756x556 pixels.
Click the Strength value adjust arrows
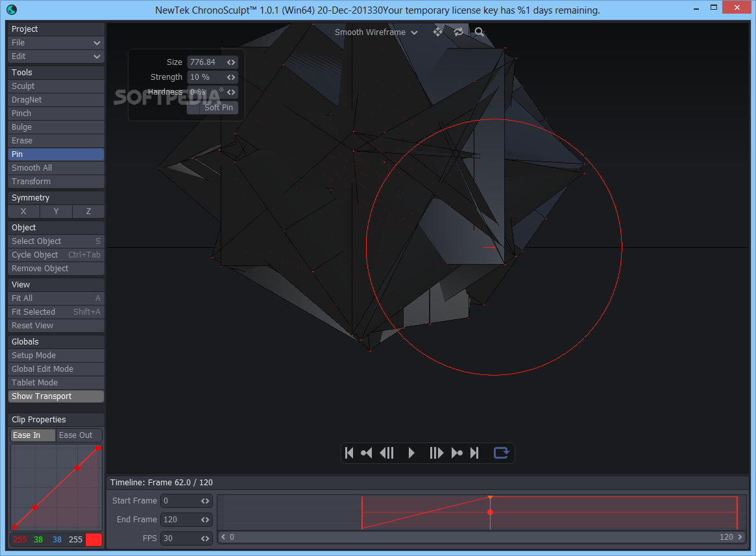[x=231, y=77]
